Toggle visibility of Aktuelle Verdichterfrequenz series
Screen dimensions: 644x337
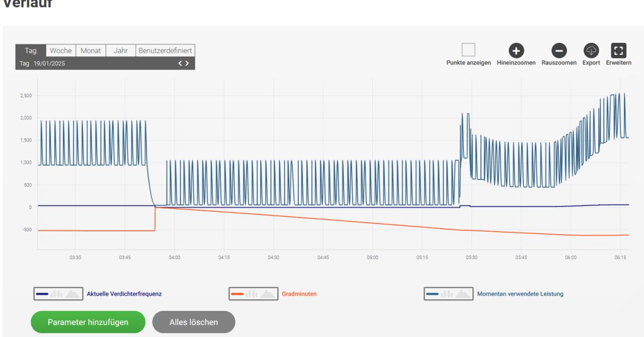tap(124, 294)
